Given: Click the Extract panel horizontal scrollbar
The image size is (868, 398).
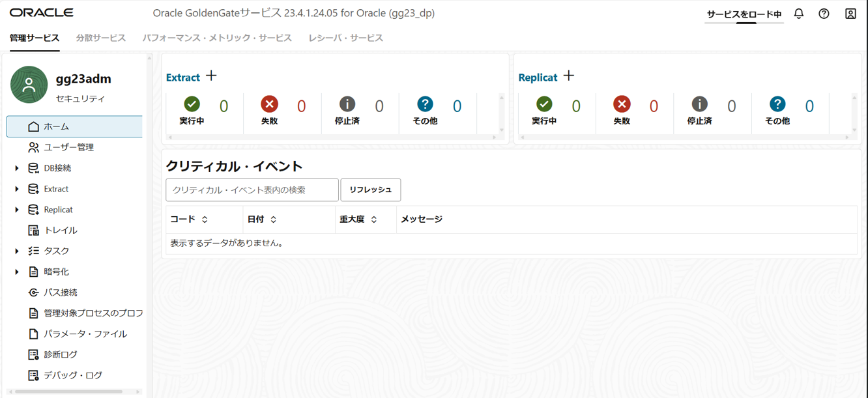Looking at the screenshot, I should 332,137.
